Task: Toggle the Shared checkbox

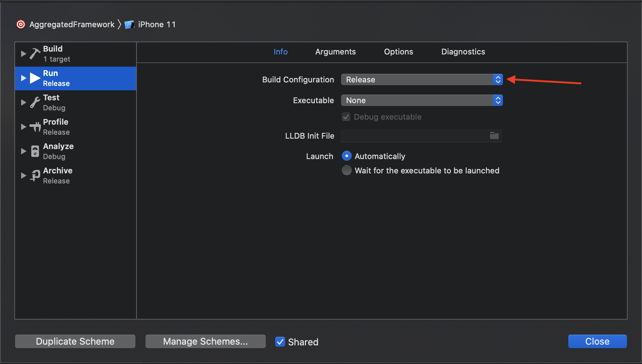Action: point(280,342)
